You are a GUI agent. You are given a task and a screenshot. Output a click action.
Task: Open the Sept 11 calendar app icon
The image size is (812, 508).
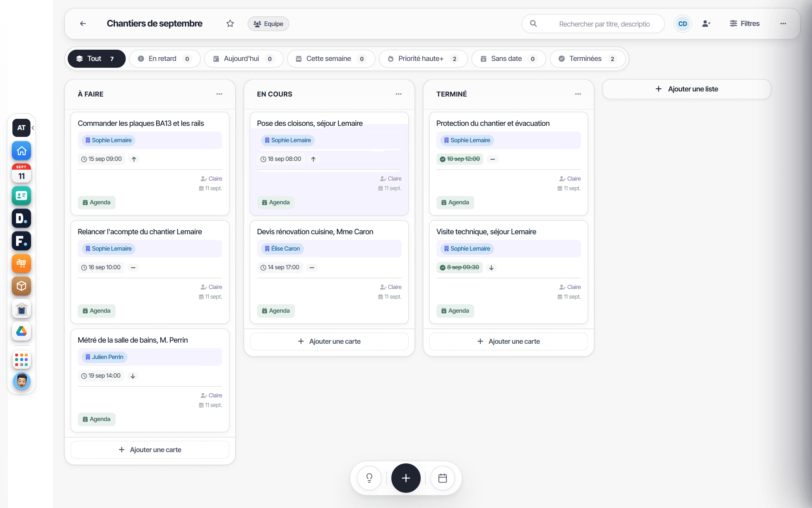21,173
